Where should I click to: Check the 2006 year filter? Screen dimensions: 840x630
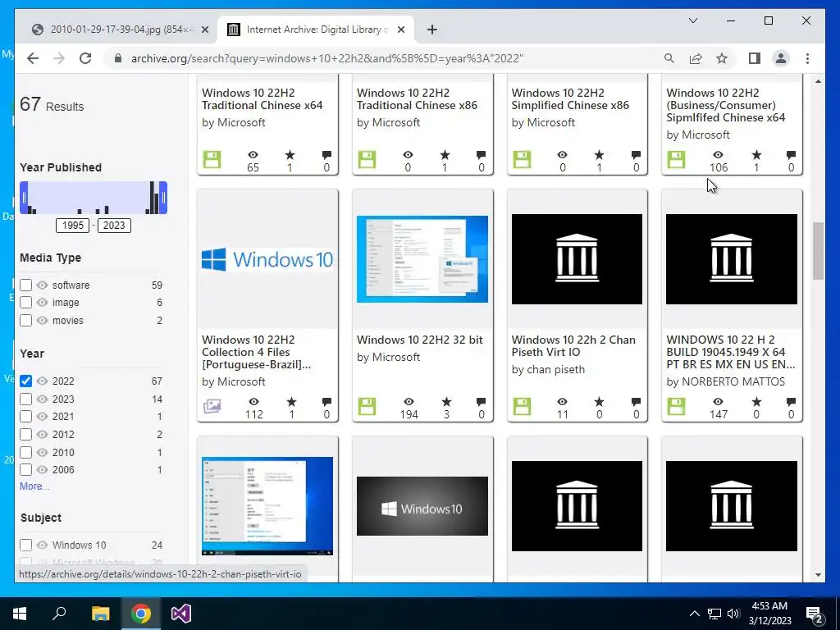25,470
